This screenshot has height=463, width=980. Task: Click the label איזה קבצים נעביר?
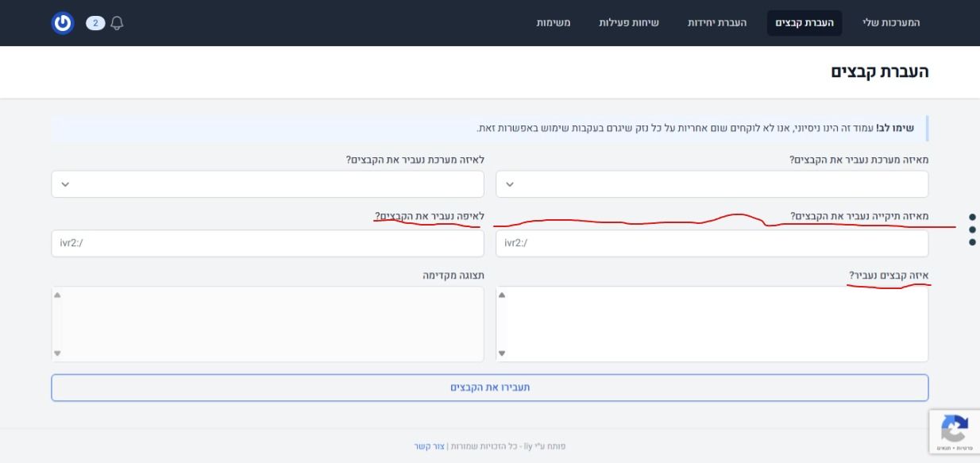888,276
